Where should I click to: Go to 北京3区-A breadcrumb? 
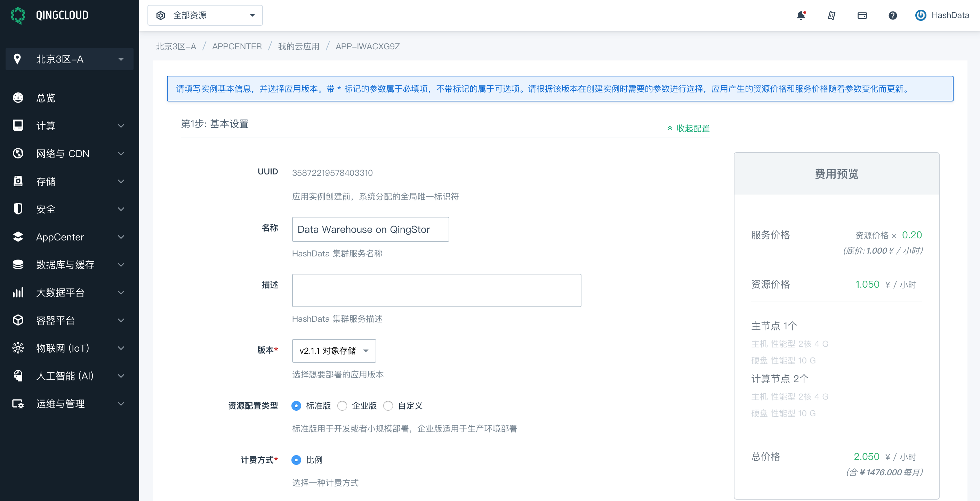176,46
